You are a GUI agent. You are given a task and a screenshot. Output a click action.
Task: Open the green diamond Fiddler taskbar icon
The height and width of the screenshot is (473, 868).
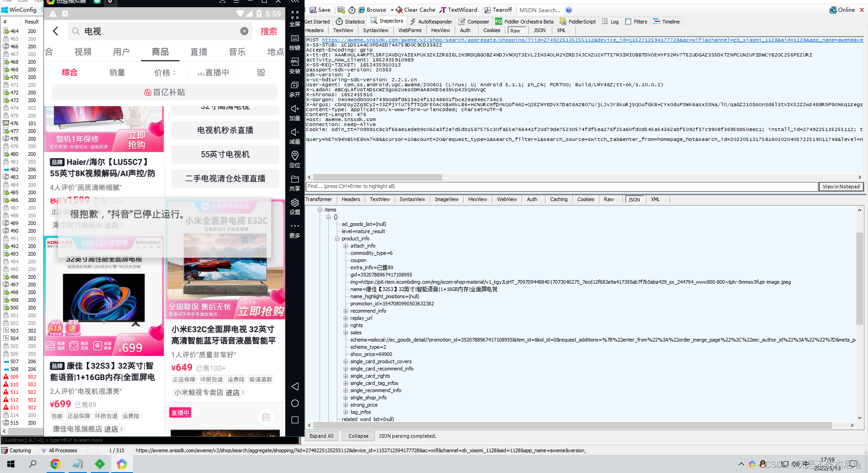(x=100, y=464)
